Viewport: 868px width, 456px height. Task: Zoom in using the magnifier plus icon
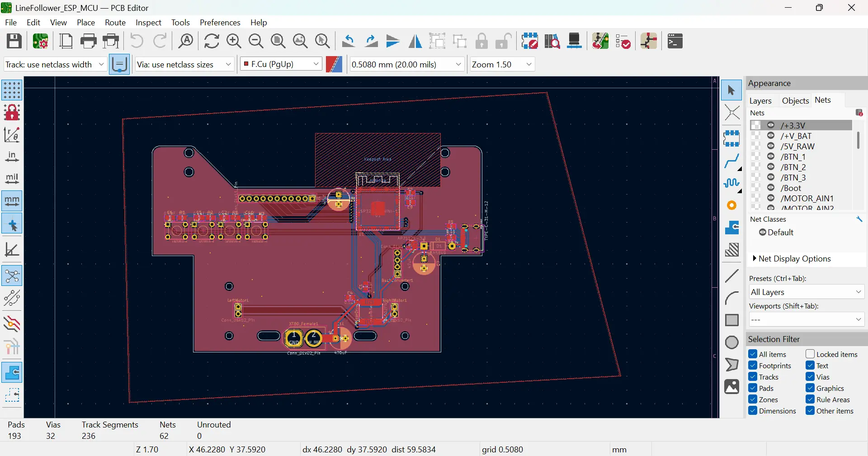pos(234,41)
